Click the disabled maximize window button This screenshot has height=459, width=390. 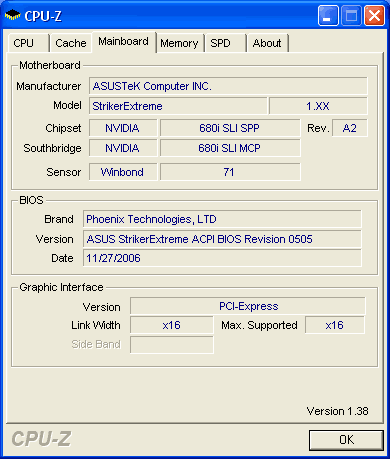[x=351, y=15]
